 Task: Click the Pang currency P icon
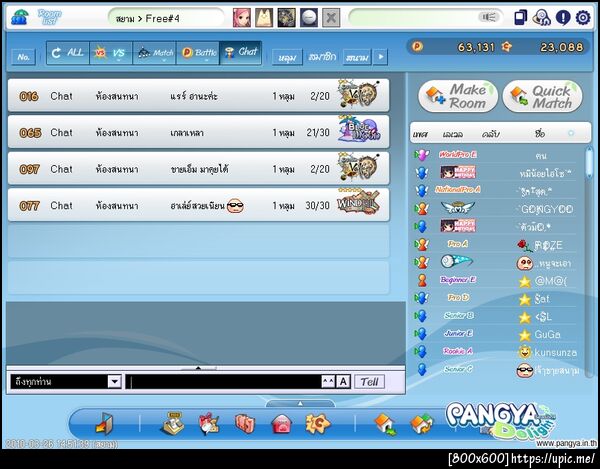[x=417, y=47]
